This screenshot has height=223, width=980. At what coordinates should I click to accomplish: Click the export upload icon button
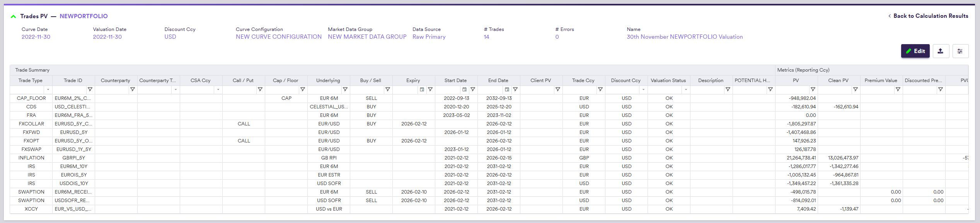[941, 51]
